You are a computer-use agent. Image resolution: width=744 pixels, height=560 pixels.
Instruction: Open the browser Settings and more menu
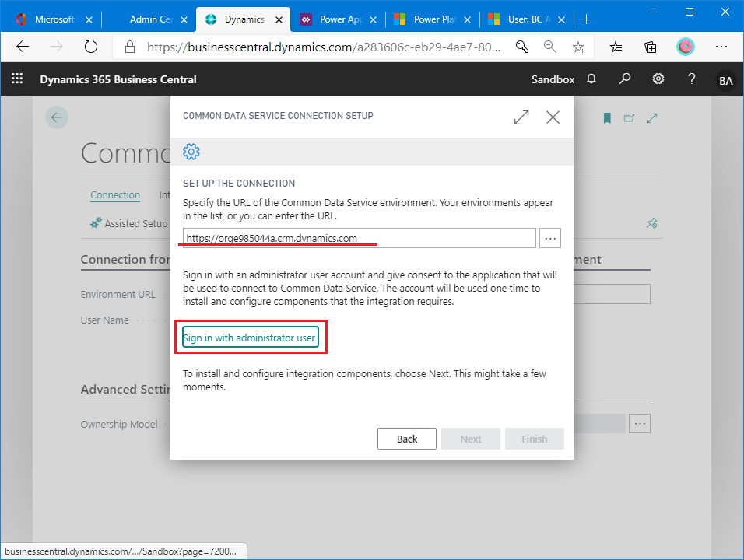721,47
